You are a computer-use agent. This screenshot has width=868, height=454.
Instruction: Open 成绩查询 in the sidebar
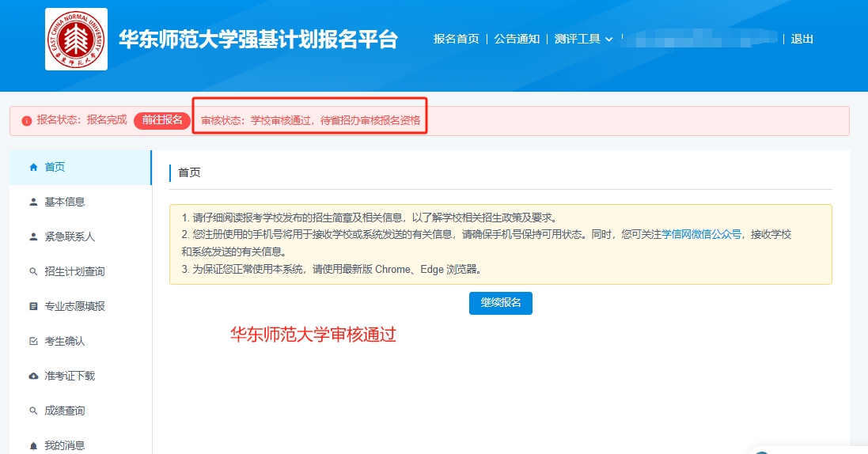[80, 410]
